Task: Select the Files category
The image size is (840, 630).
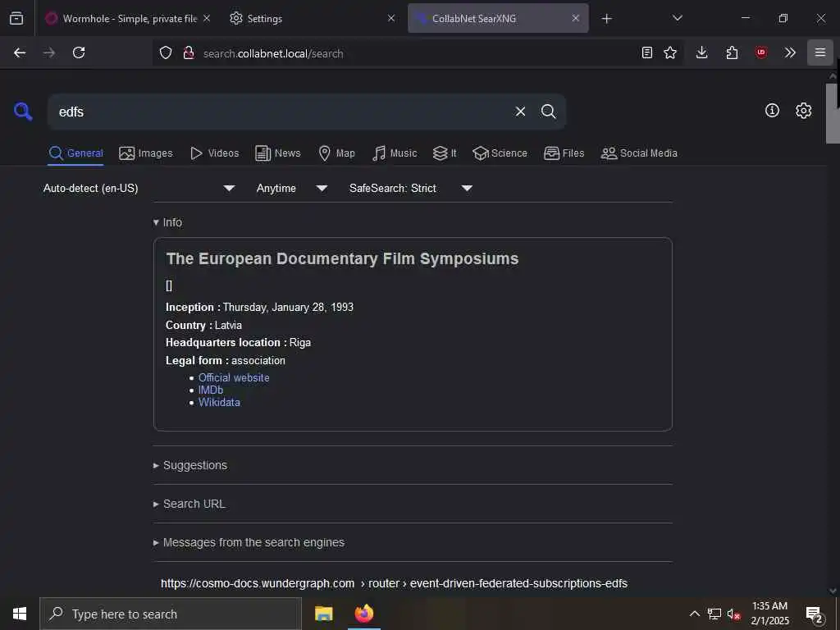Action: (564, 153)
